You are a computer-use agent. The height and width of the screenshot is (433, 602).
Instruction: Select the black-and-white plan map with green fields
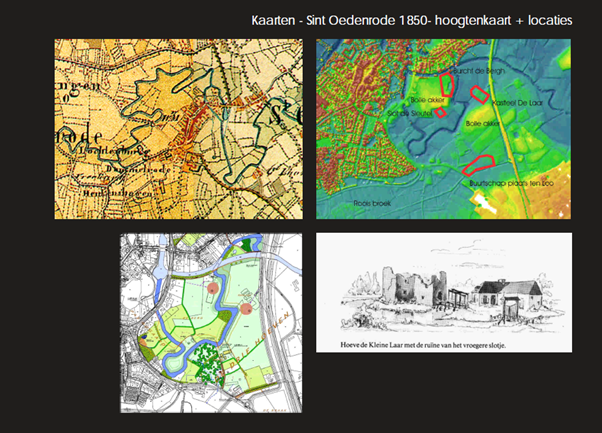click(211, 323)
